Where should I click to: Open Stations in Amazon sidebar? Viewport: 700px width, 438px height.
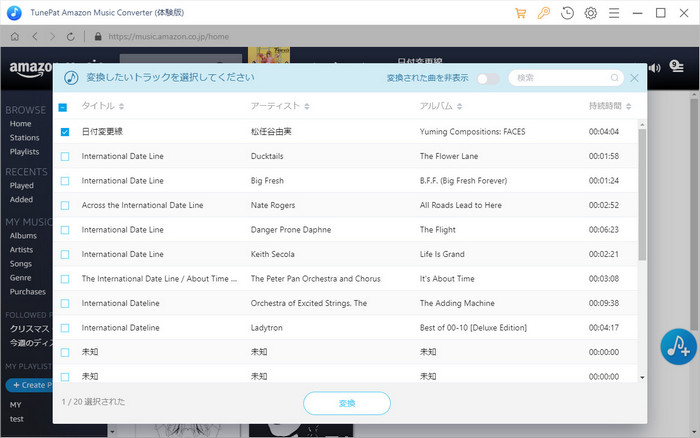(x=25, y=138)
